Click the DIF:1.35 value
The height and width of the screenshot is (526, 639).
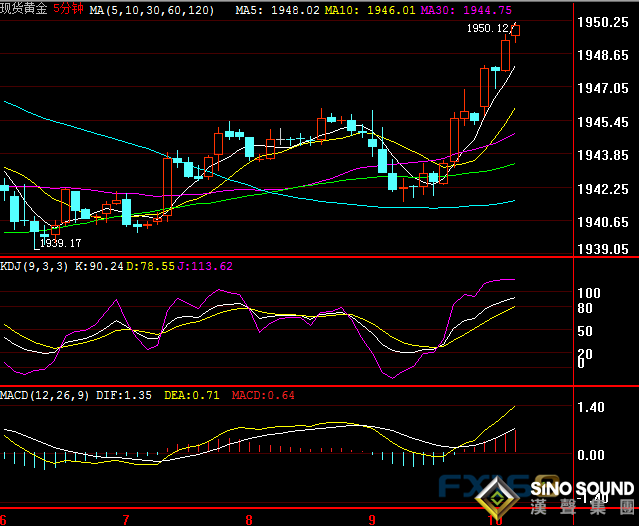point(124,395)
